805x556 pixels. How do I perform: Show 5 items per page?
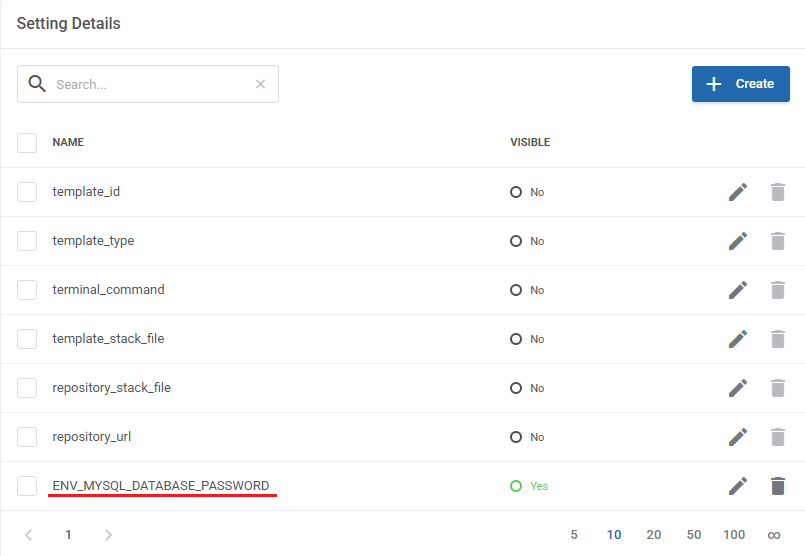[x=574, y=535]
